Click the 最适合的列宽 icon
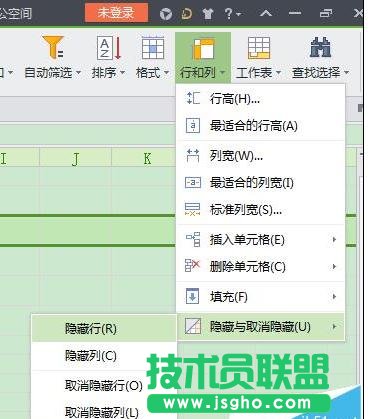 coord(193,182)
